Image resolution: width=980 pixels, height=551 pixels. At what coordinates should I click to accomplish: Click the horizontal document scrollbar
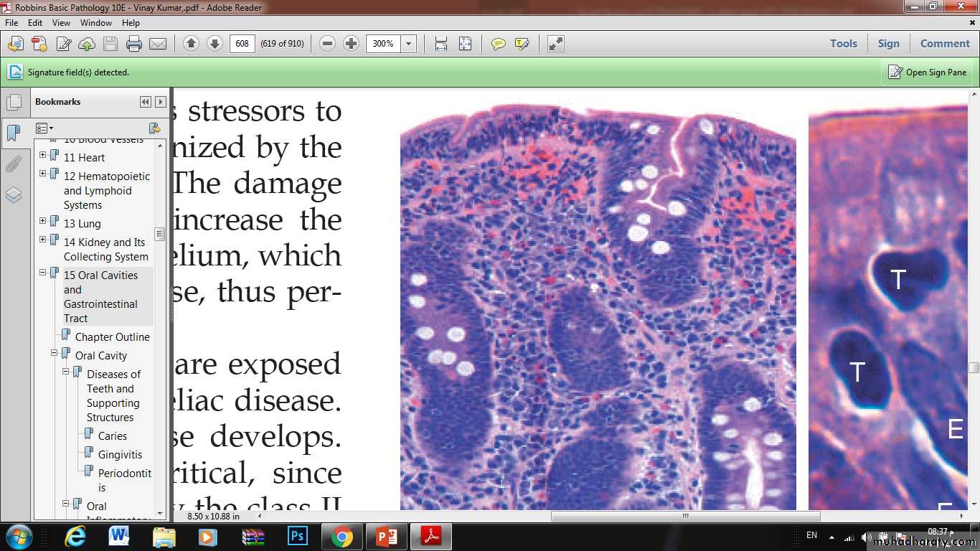coord(685,516)
